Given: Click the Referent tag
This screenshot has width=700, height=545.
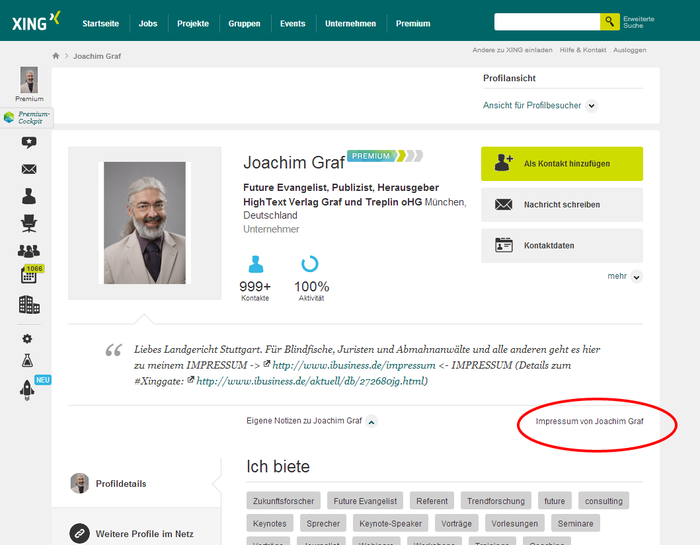Looking at the screenshot, I should (432, 501).
